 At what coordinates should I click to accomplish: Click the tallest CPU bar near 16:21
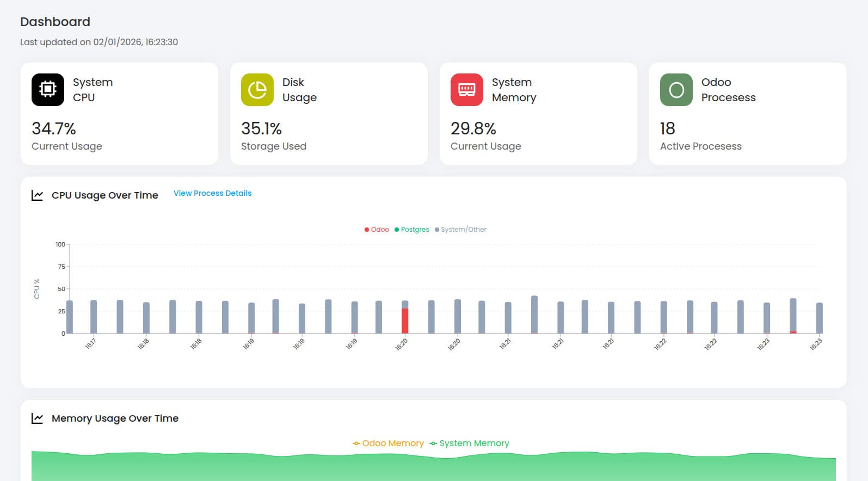point(534,314)
